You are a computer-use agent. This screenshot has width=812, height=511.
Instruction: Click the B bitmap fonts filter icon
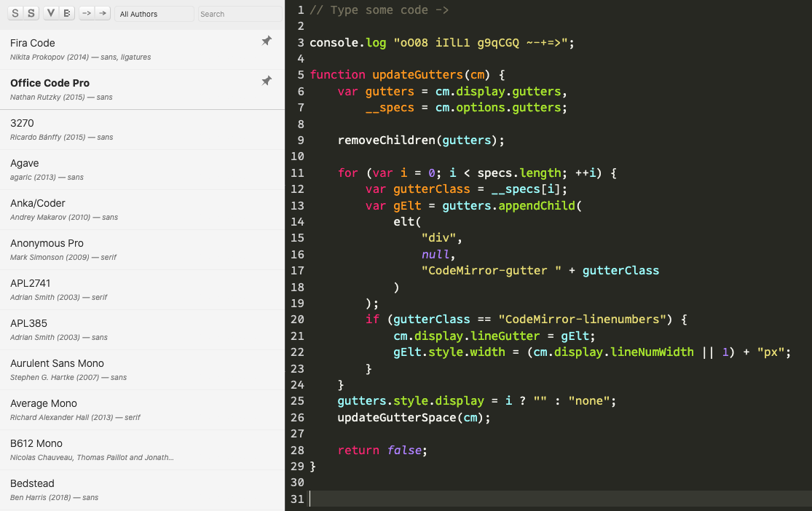[66, 12]
